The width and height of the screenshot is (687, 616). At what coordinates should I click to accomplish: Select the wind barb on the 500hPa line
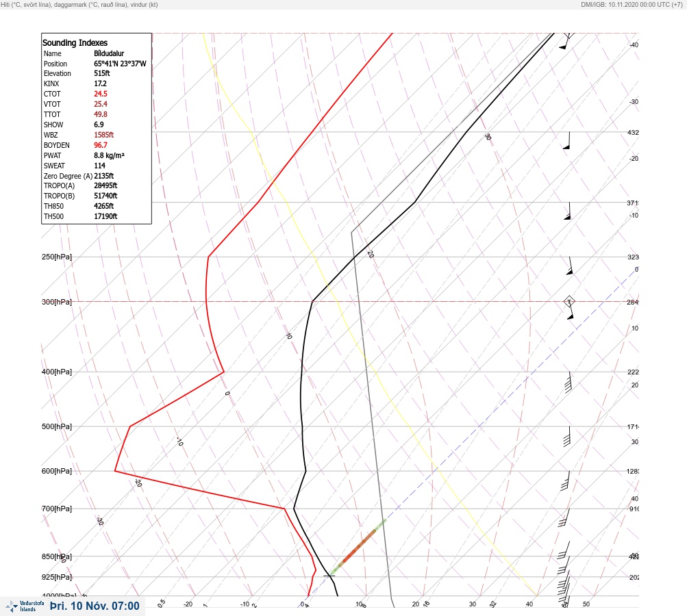pyautogui.click(x=567, y=437)
